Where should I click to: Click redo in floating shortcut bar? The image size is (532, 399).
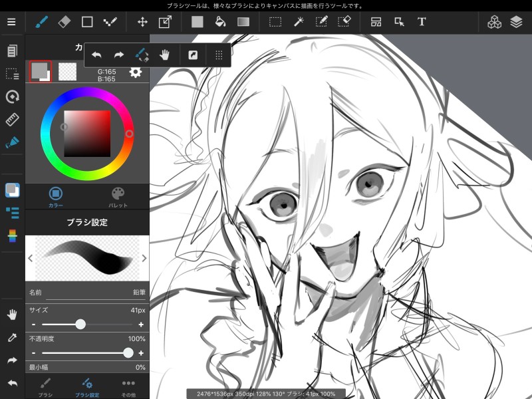tap(119, 55)
